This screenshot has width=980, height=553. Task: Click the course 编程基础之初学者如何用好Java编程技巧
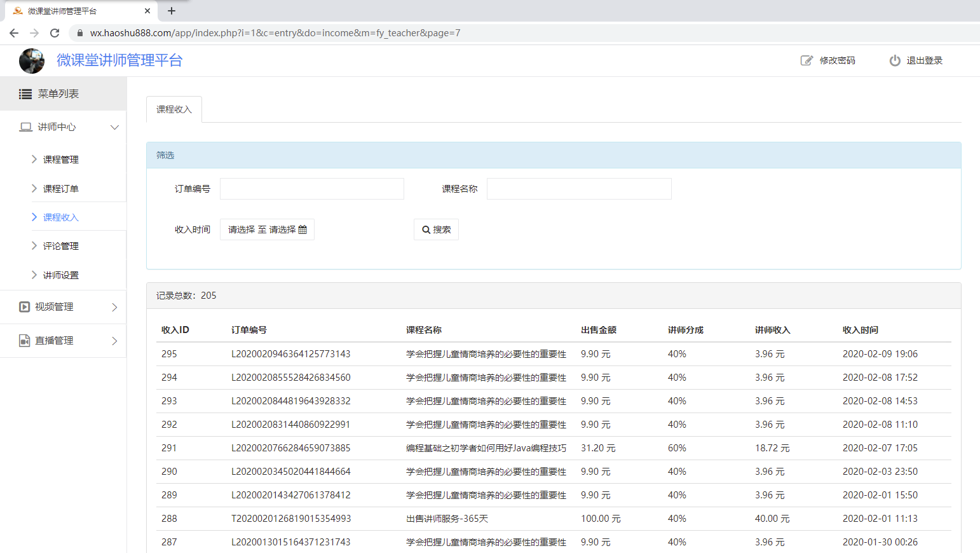click(486, 448)
